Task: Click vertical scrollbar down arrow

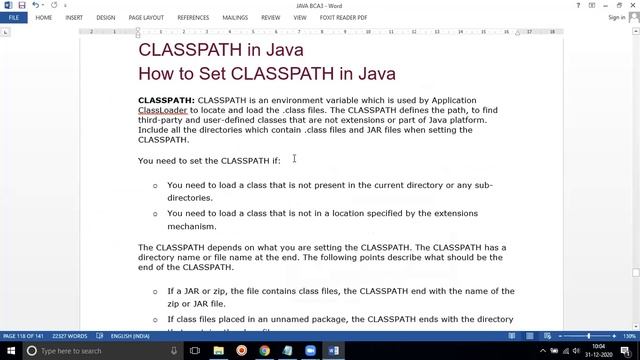Action: 636,326
